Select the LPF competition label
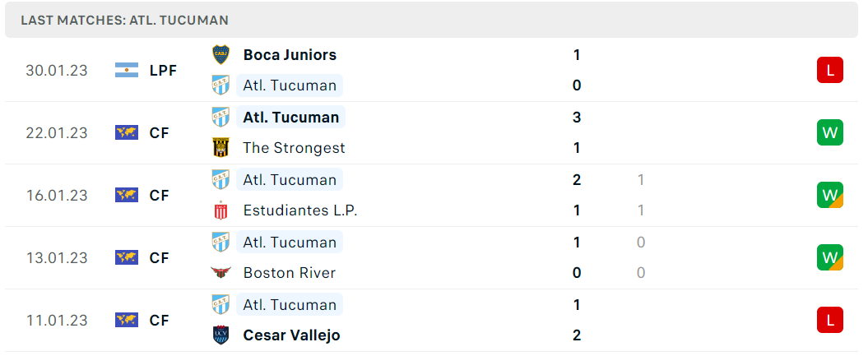The width and height of the screenshot is (868, 356). 163,70
